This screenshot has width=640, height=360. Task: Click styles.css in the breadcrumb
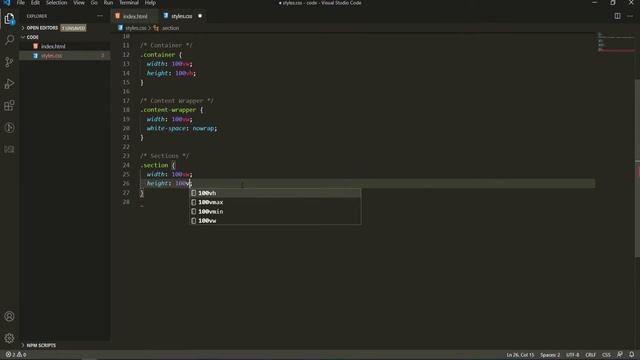pos(136,28)
